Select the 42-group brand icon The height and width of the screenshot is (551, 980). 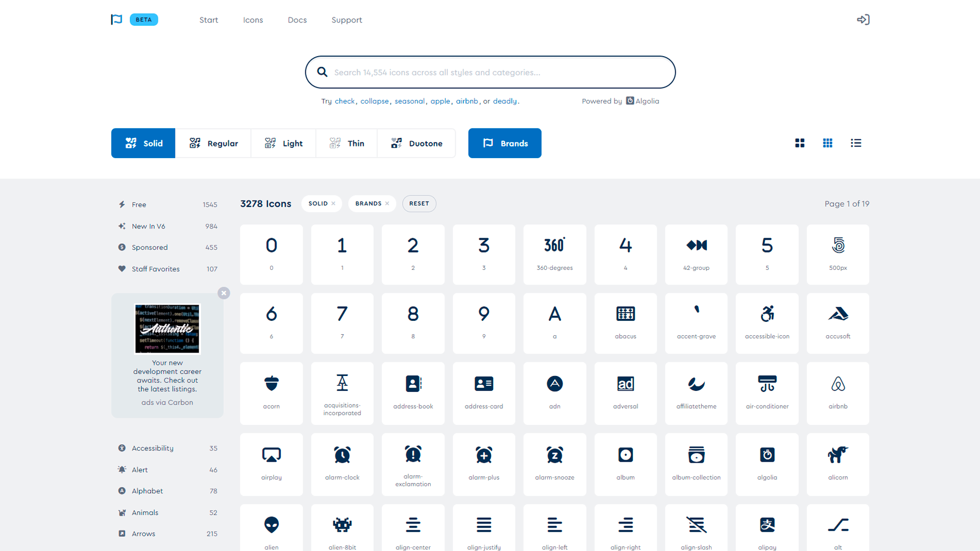pyautogui.click(x=696, y=255)
